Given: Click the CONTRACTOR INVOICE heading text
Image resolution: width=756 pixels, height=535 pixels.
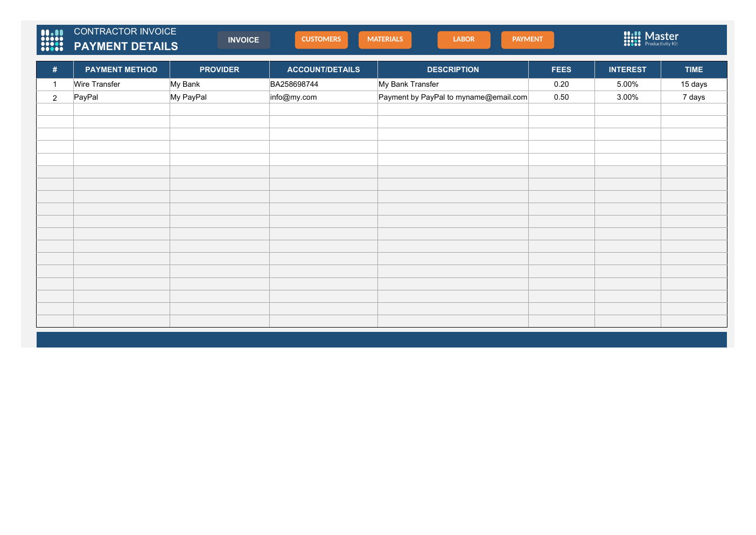Looking at the screenshot, I should click(x=125, y=32).
